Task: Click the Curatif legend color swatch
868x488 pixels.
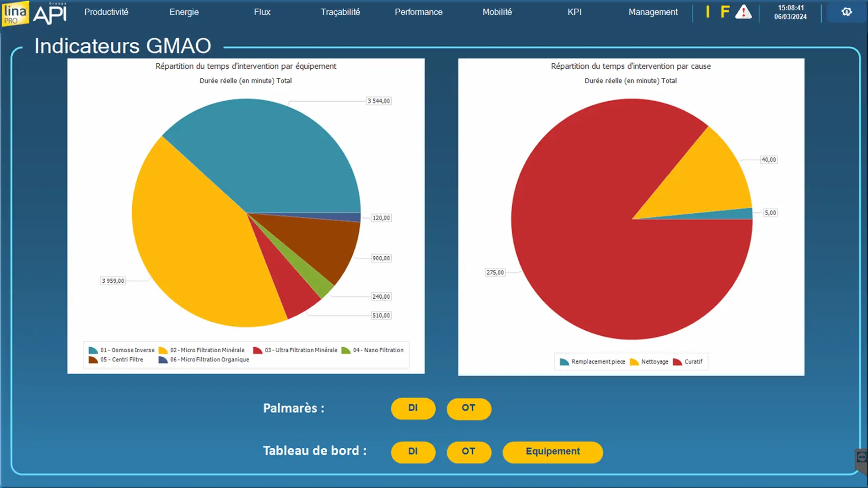Action: [x=678, y=362]
